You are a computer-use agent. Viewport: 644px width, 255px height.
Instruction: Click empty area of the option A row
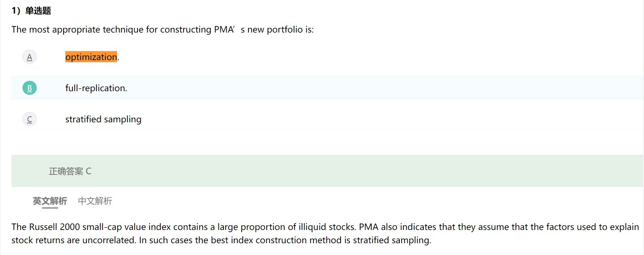pos(357,57)
